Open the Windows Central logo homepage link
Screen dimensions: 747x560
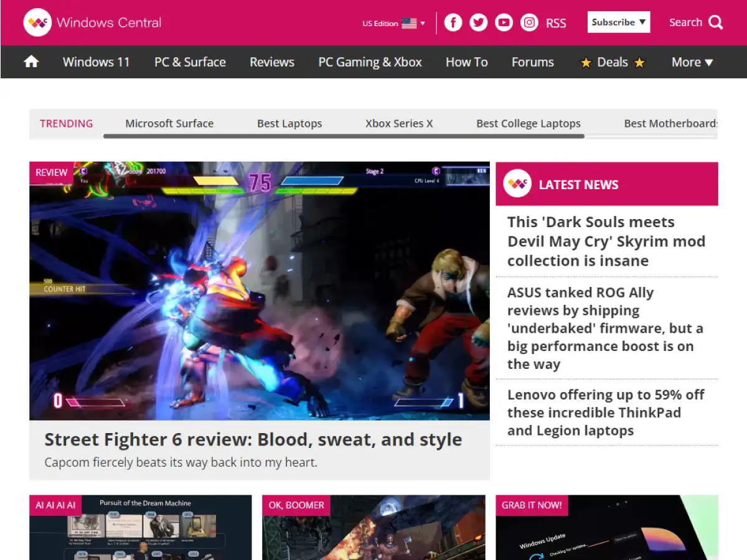point(92,23)
